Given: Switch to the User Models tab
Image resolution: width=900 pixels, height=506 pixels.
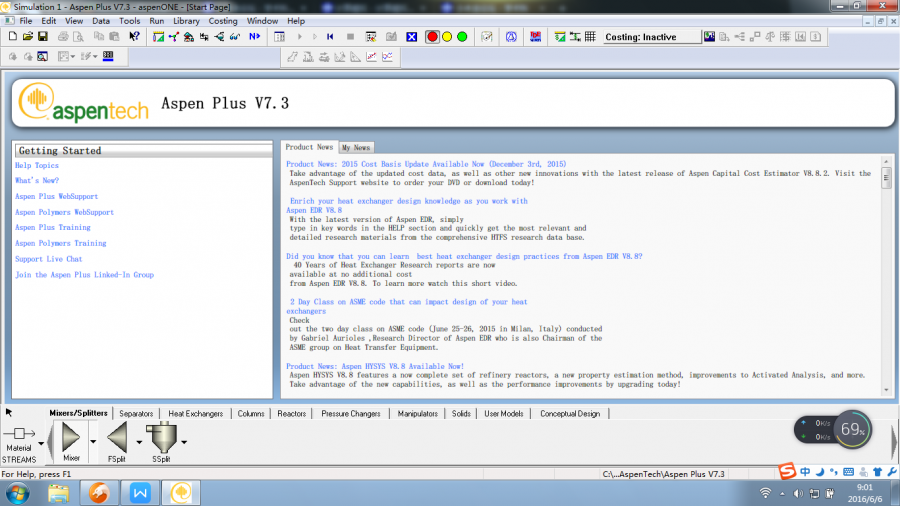Looking at the screenshot, I should coord(503,414).
